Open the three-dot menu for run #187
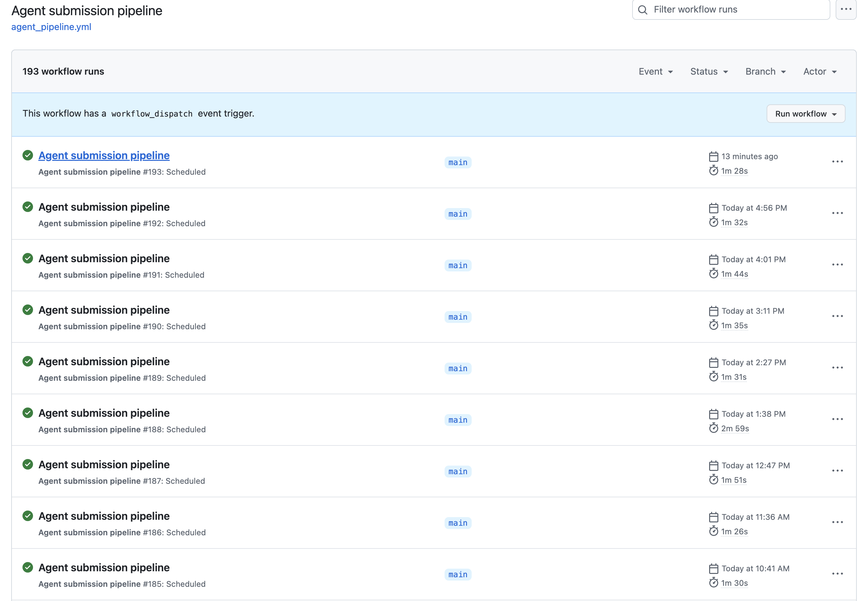The image size is (868, 601). pyautogui.click(x=837, y=471)
